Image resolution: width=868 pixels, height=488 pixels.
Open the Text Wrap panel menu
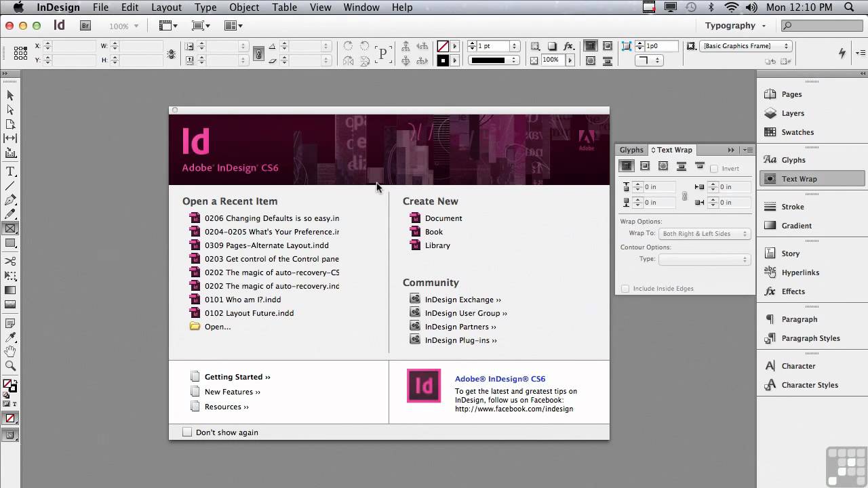pyautogui.click(x=747, y=150)
